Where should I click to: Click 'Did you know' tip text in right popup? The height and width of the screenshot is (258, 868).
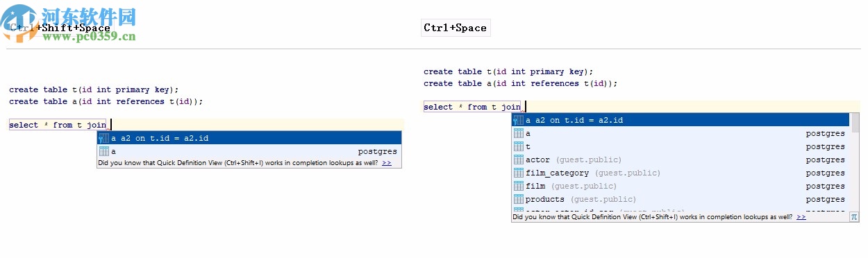(653, 217)
